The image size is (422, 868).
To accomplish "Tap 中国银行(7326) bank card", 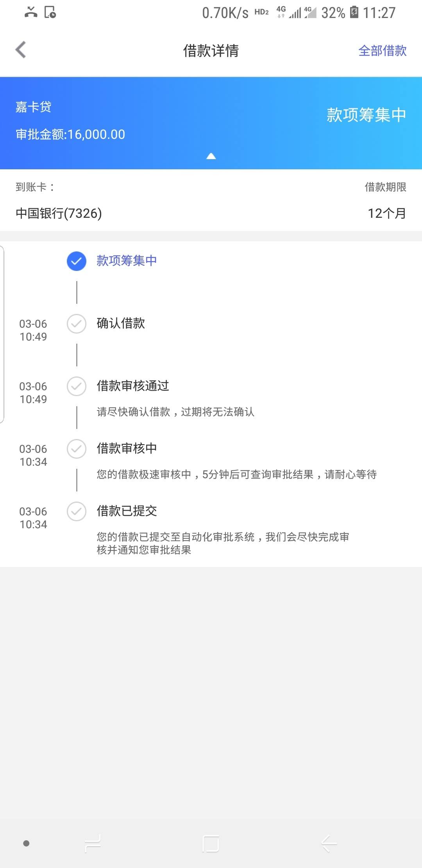I will pyautogui.click(x=59, y=213).
